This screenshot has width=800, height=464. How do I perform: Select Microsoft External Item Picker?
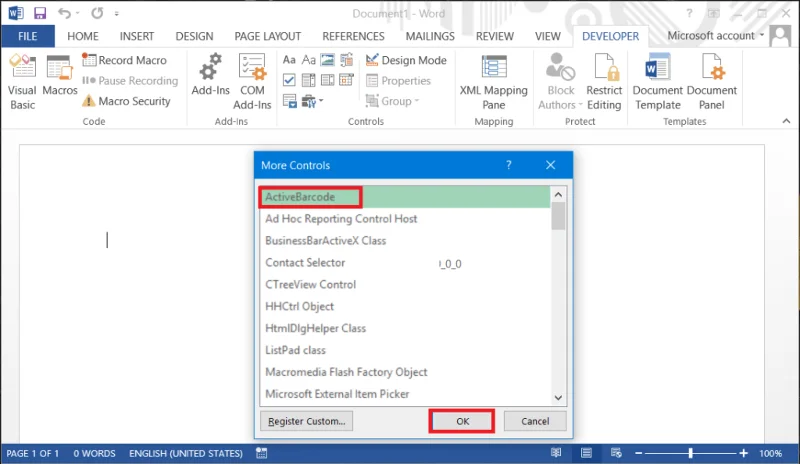click(405, 395)
